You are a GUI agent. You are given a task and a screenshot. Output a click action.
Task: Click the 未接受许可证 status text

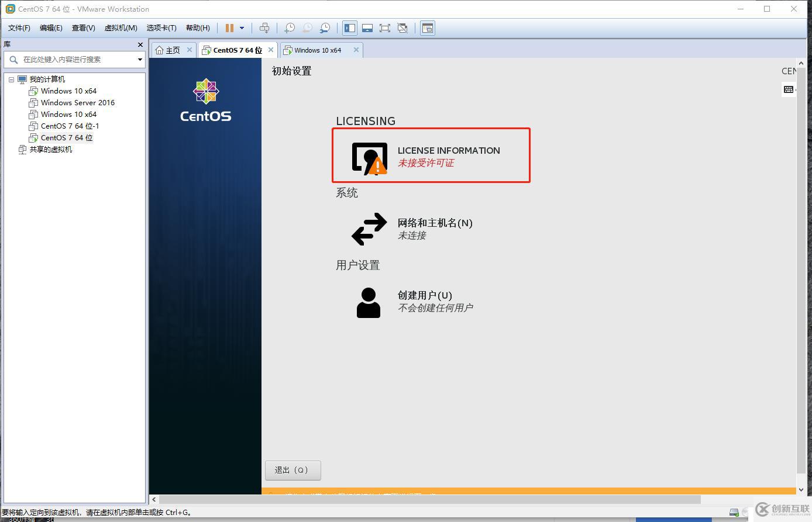pyautogui.click(x=426, y=163)
